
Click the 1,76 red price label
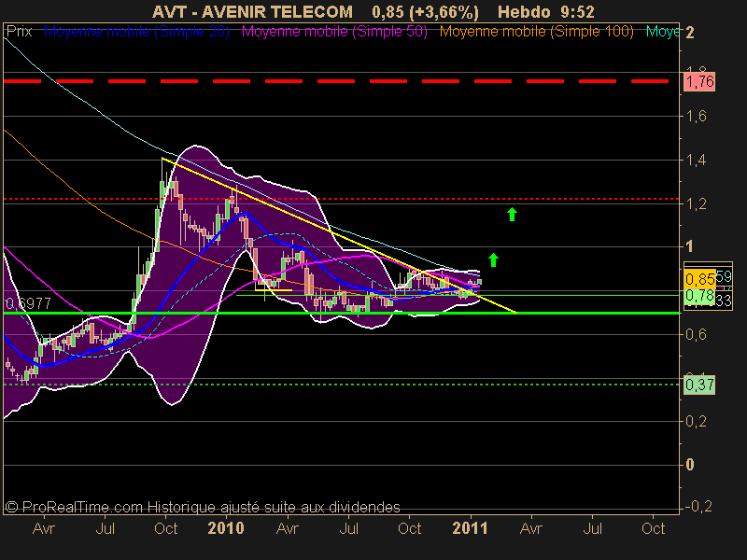point(699,81)
